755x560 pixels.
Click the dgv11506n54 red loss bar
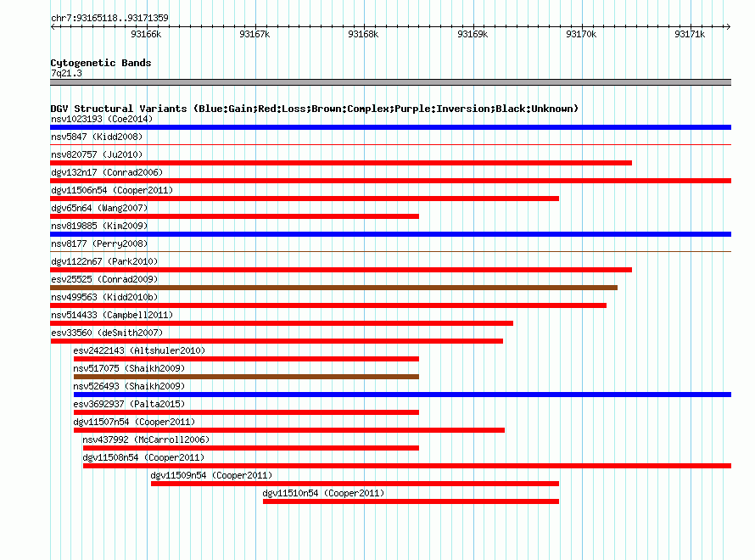(x=305, y=199)
